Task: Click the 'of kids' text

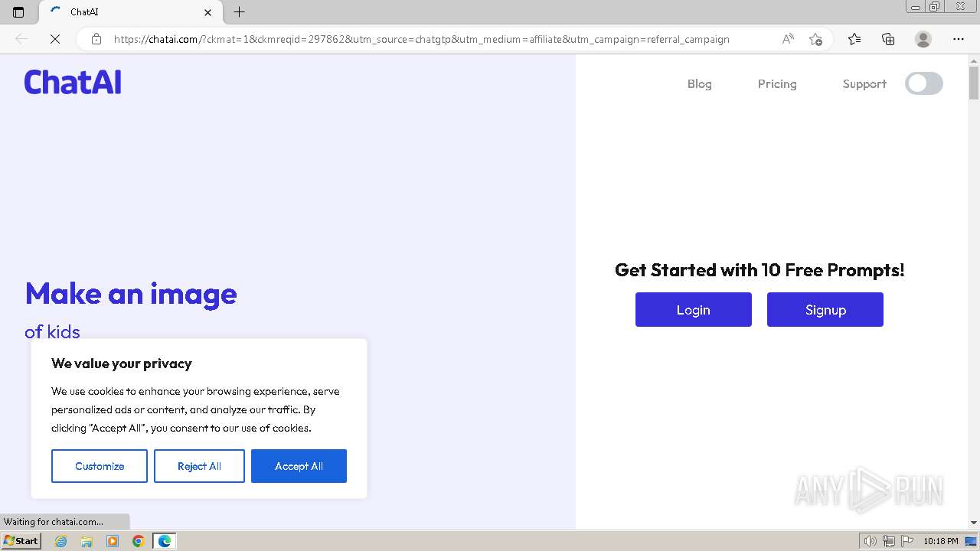Action: coord(52,331)
